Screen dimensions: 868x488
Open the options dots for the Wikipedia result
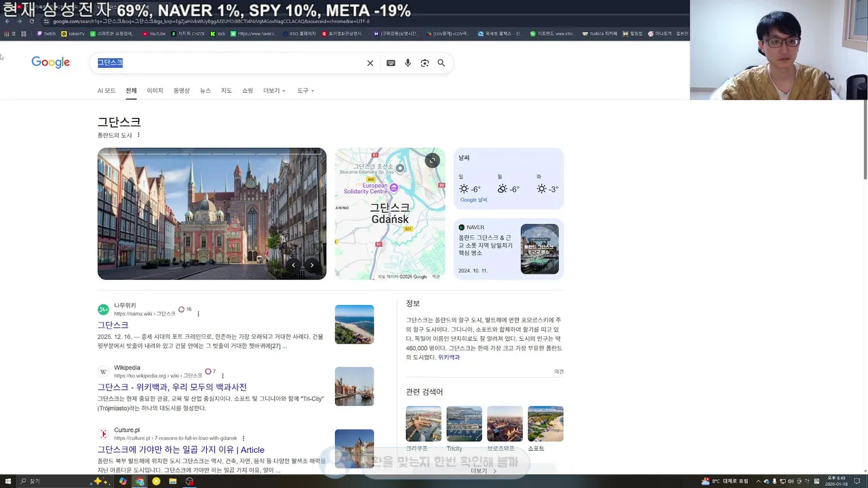[222, 375]
